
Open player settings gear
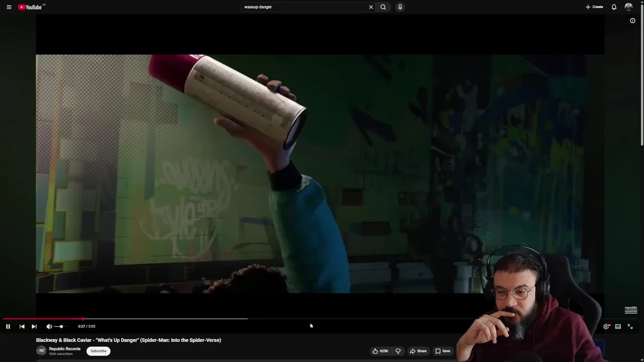(606, 326)
